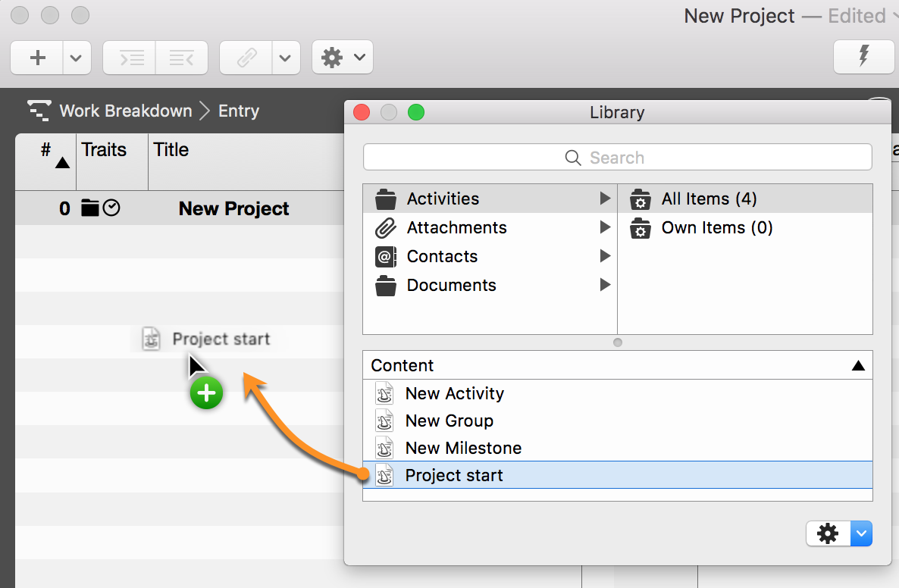
Task: Click the Contacts @ icon in the Library
Action: pos(386,256)
